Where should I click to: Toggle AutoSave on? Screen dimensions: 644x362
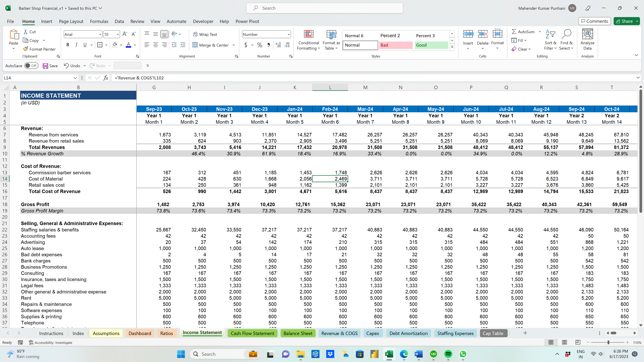[32, 66]
